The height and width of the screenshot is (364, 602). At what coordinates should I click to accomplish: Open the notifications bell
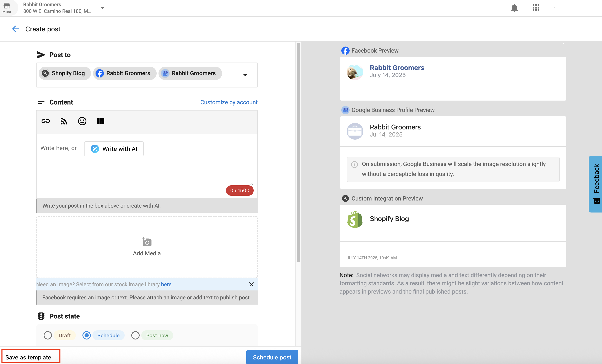pyautogui.click(x=514, y=7)
